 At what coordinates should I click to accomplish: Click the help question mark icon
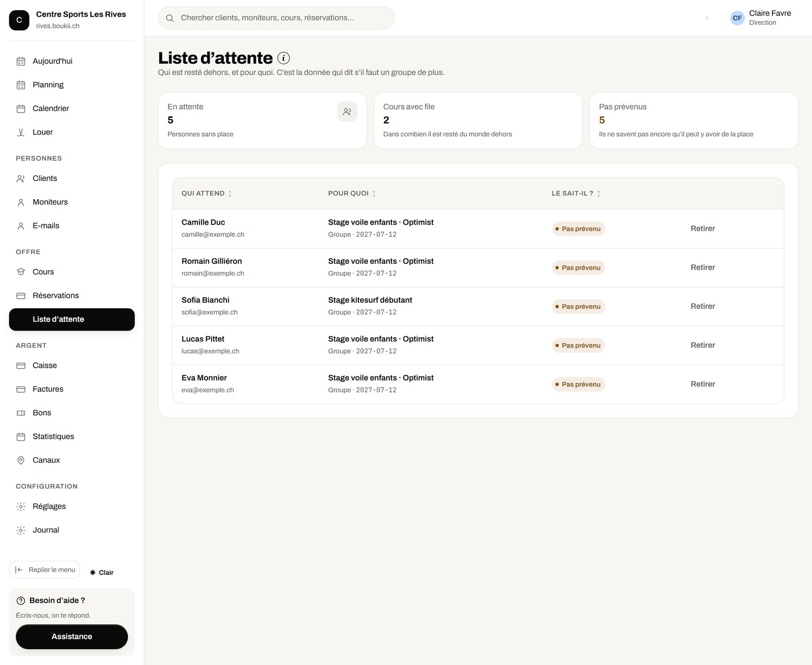pyautogui.click(x=21, y=601)
